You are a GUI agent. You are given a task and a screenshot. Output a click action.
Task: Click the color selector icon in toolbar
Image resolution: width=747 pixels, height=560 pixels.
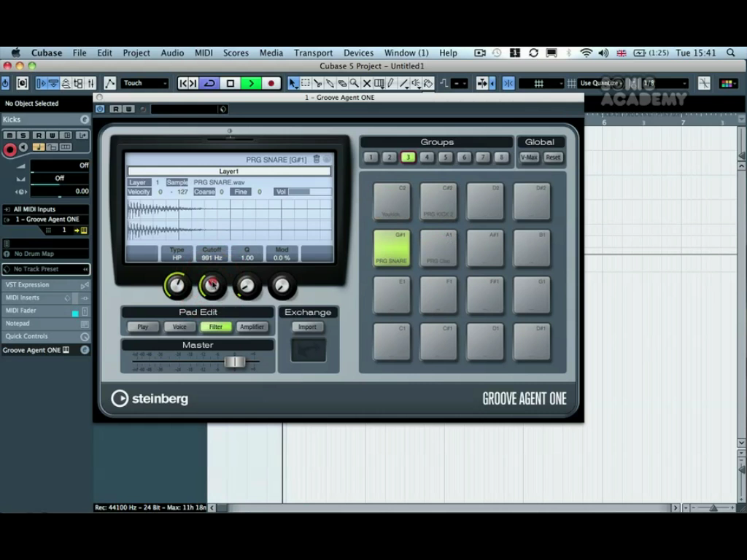[x=727, y=83]
